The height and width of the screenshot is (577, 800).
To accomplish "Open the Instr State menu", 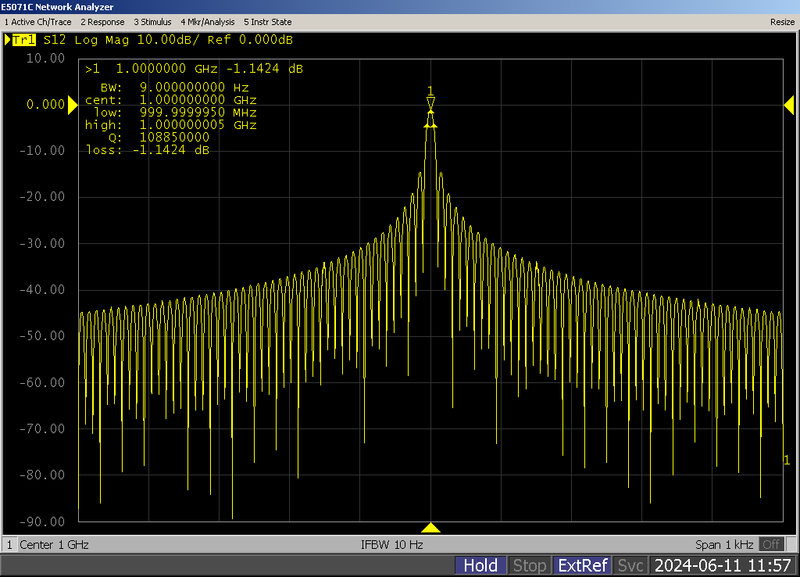I will click(268, 21).
